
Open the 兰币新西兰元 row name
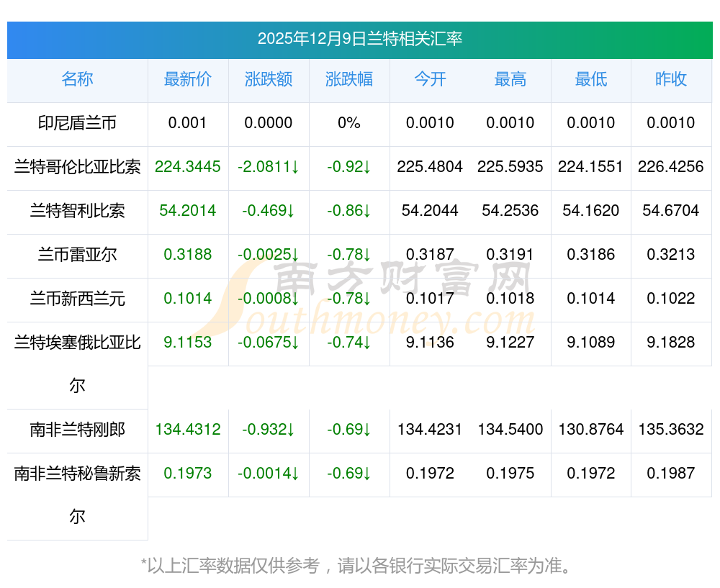[x=77, y=299]
